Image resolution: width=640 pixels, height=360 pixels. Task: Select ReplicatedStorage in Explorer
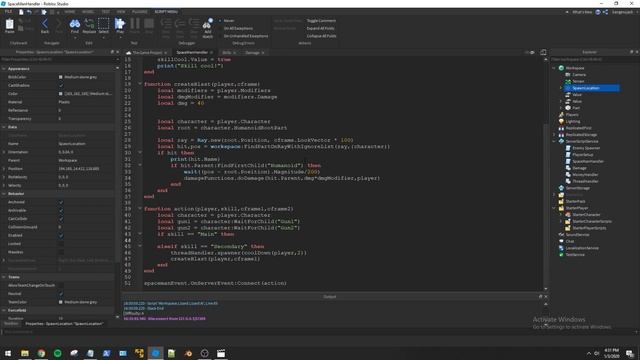coord(581,135)
